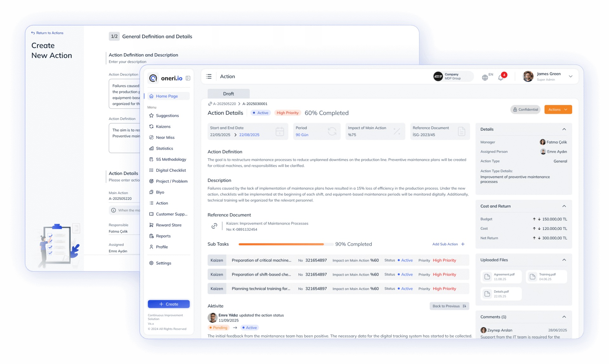
Task: Click hamburger menu icon beside Action title
Action: pyautogui.click(x=209, y=76)
